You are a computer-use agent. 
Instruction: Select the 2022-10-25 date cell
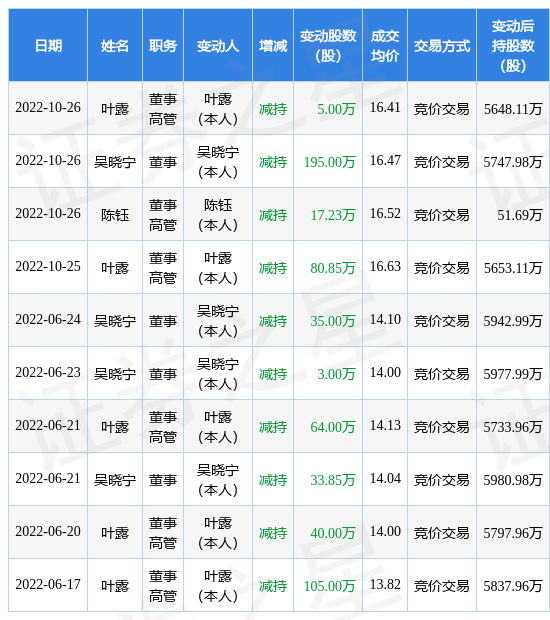48,267
